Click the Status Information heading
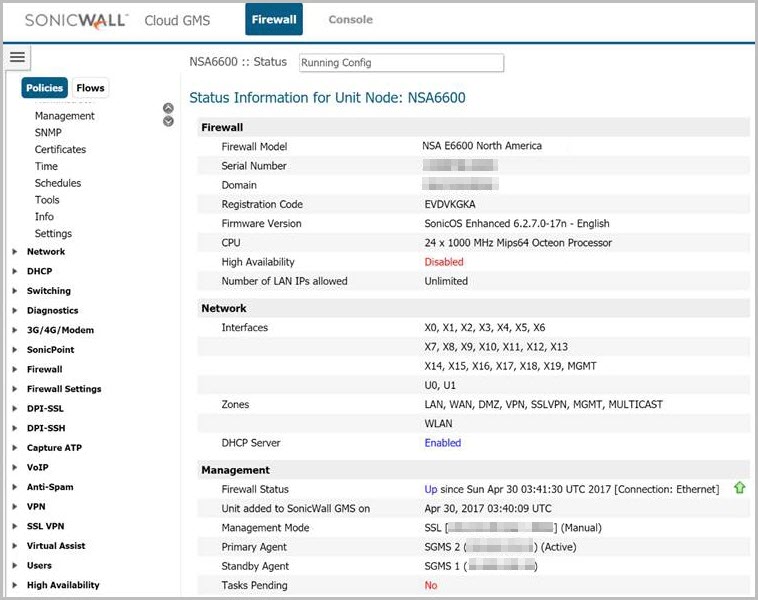Screen dimensions: 758x600 (327, 98)
